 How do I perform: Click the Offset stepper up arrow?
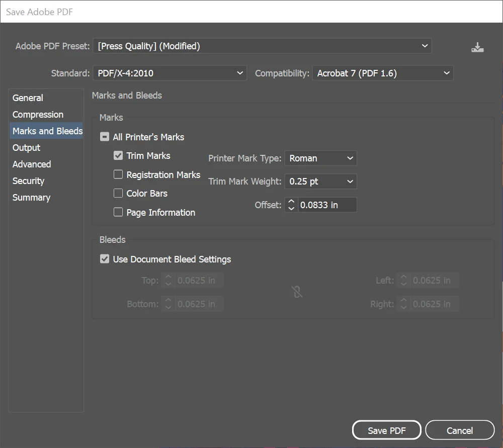pyautogui.click(x=291, y=202)
